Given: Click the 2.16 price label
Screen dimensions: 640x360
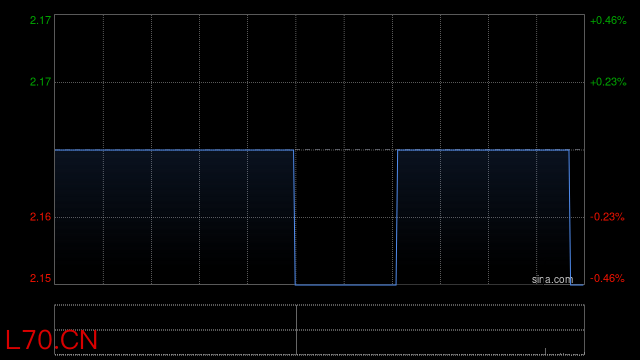Looking at the screenshot, I should (x=40, y=217).
